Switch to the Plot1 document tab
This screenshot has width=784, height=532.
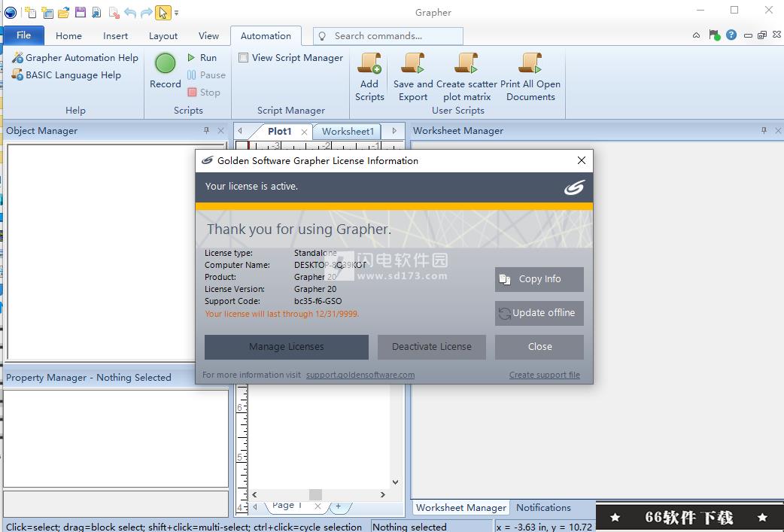click(279, 132)
